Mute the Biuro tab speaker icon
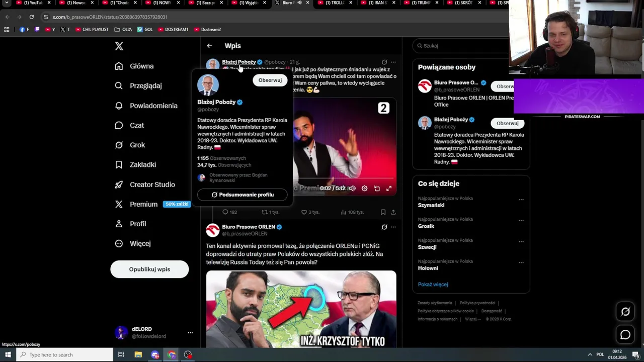644x362 pixels. tap(299, 3)
